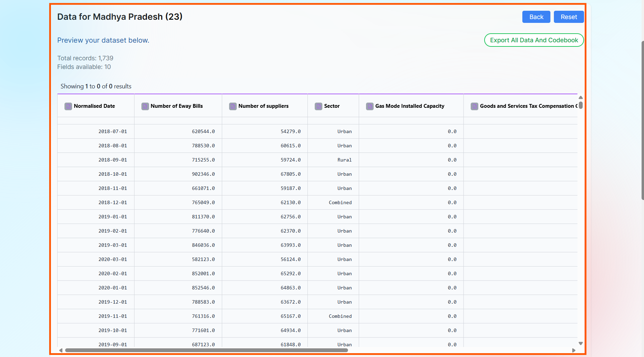The height and width of the screenshot is (357, 644).
Task: Select the Sector column header label
Action: click(332, 106)
